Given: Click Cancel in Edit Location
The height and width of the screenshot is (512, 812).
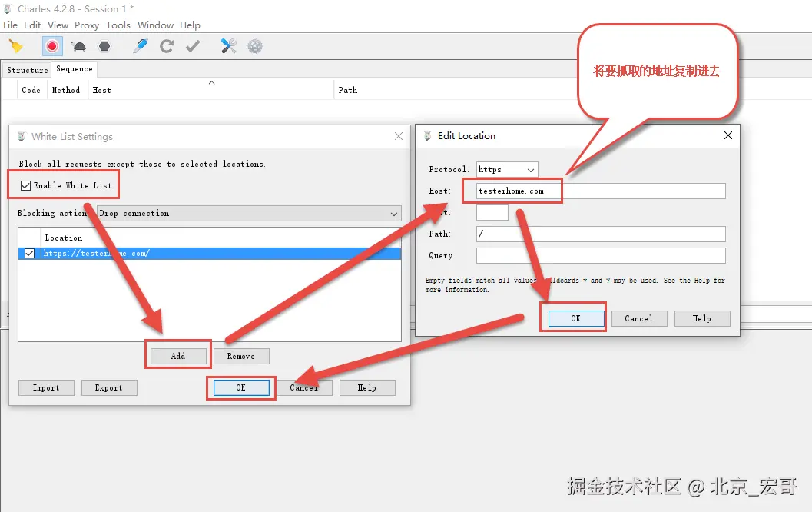Looking at the screenshot, I should (639, 319).
